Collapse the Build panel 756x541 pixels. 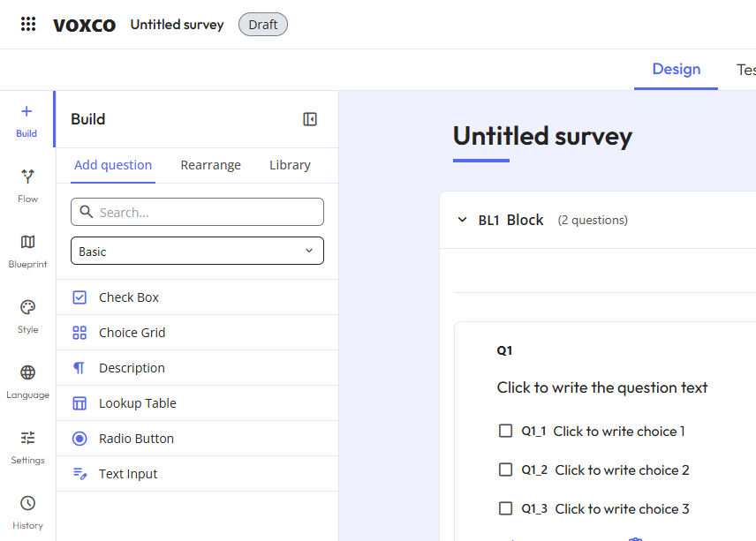click(x=310, y=119)
